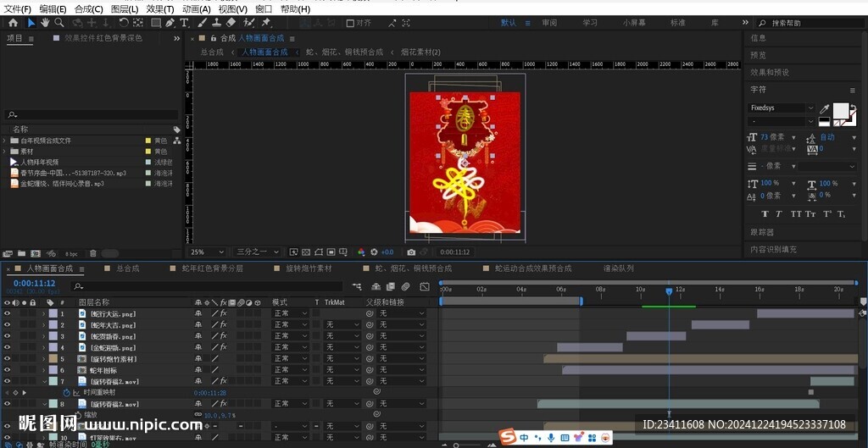Switch to the 总合成 timeline tab

(127, 268)
